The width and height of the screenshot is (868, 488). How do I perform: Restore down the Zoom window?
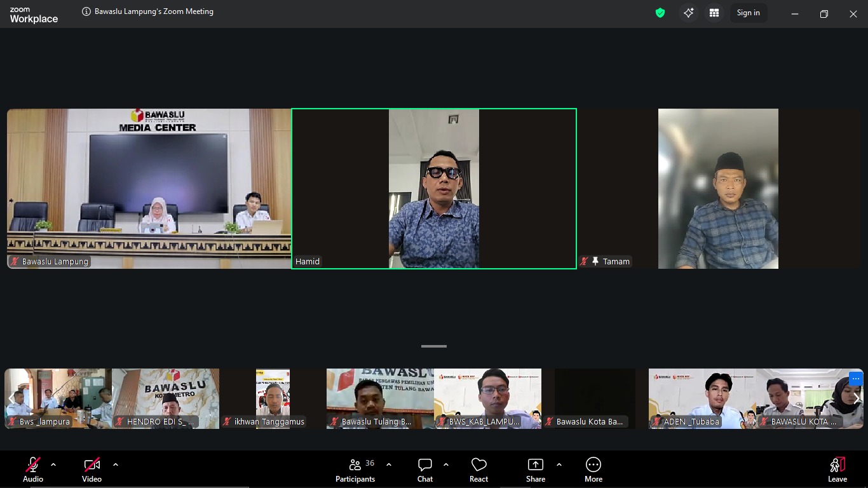click(x=824, y=13)
